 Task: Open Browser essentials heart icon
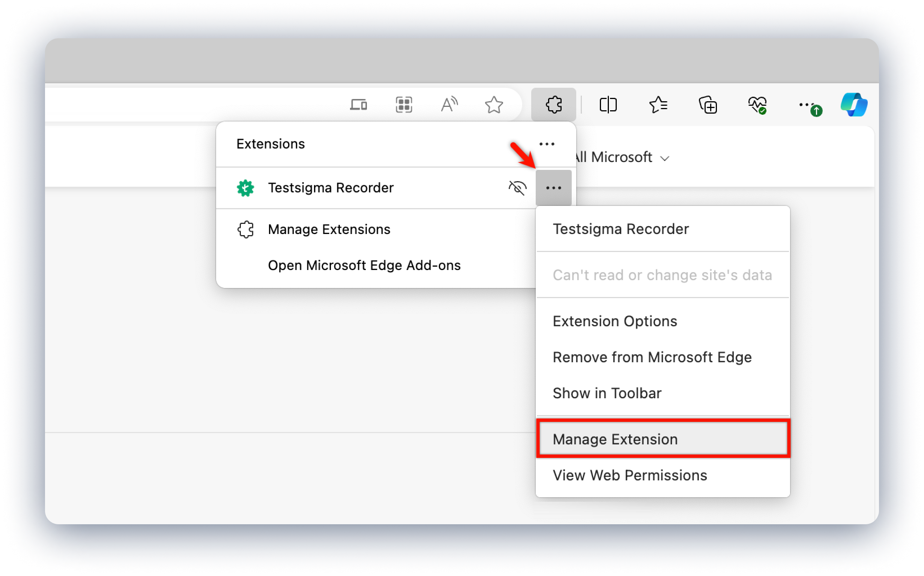pos(757,104)
